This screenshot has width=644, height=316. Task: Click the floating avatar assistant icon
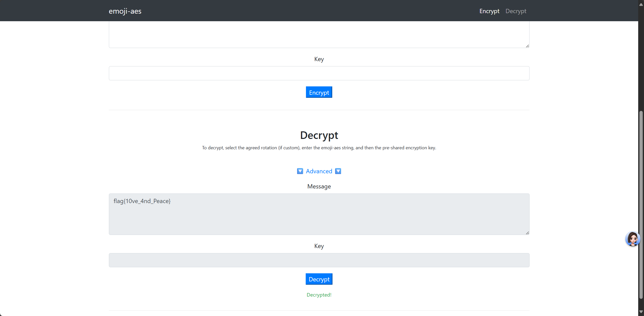click(x=632, y=239)
